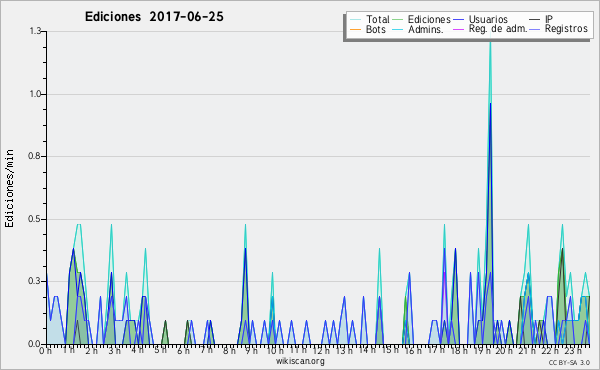The image size is (600, 370).
Task: Click the '12 h' x-axis label
Action: coord(321,351)
